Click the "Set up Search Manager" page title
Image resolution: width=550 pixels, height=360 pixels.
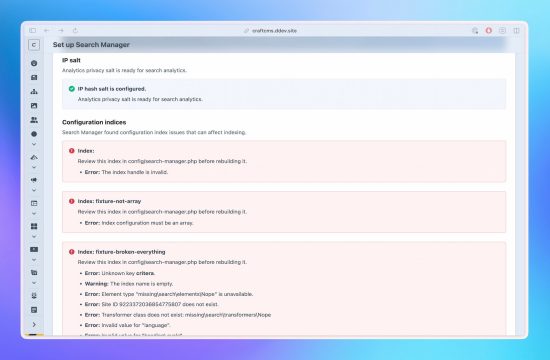91,45
